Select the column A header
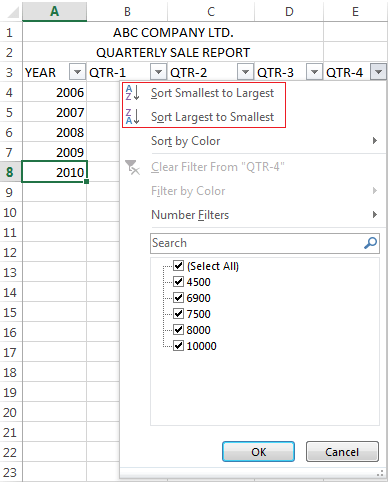388x482 pixels. 55,12
